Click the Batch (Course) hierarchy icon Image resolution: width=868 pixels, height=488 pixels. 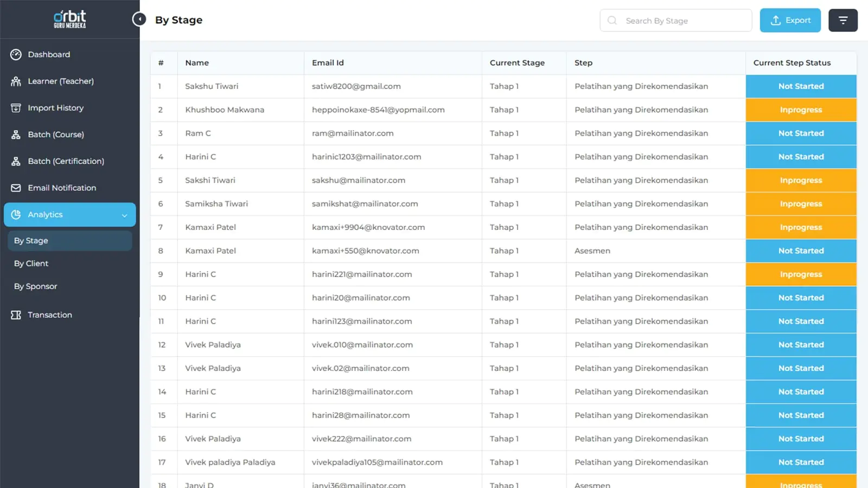click(x=16, y=134)
